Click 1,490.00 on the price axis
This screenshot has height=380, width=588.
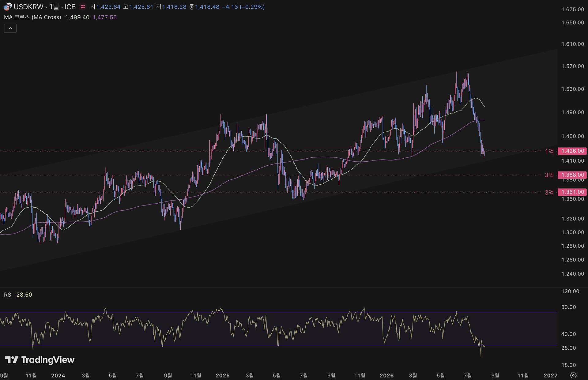coord(573,112)
